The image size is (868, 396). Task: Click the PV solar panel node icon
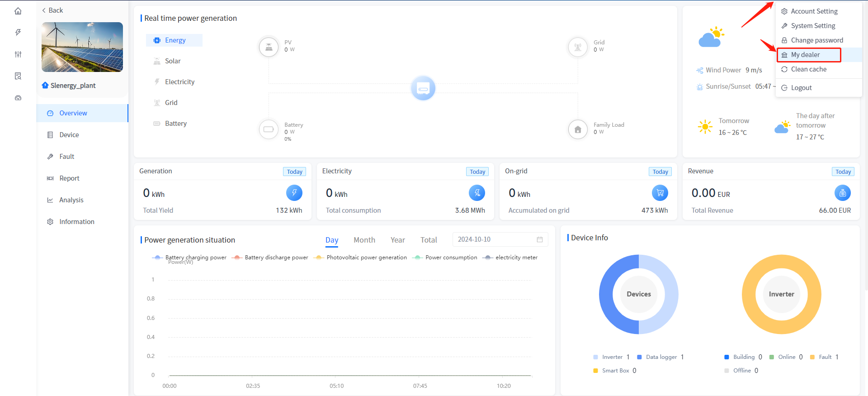coord(269,47)
